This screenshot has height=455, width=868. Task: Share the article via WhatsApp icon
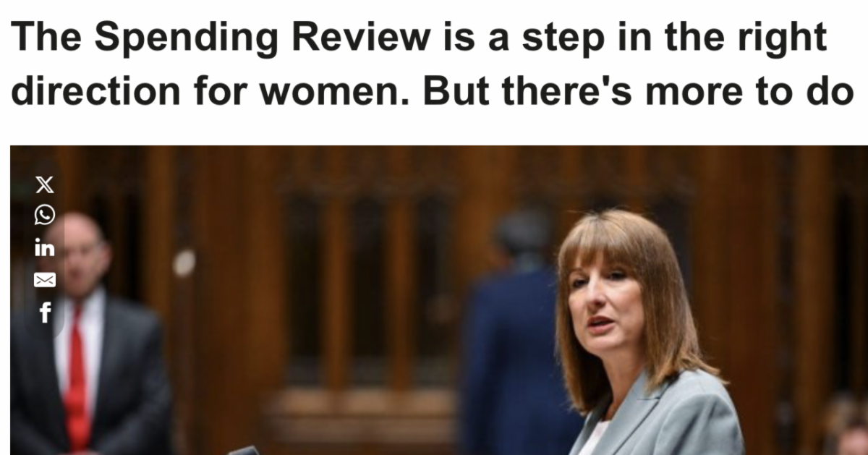(x=44, y=215)
